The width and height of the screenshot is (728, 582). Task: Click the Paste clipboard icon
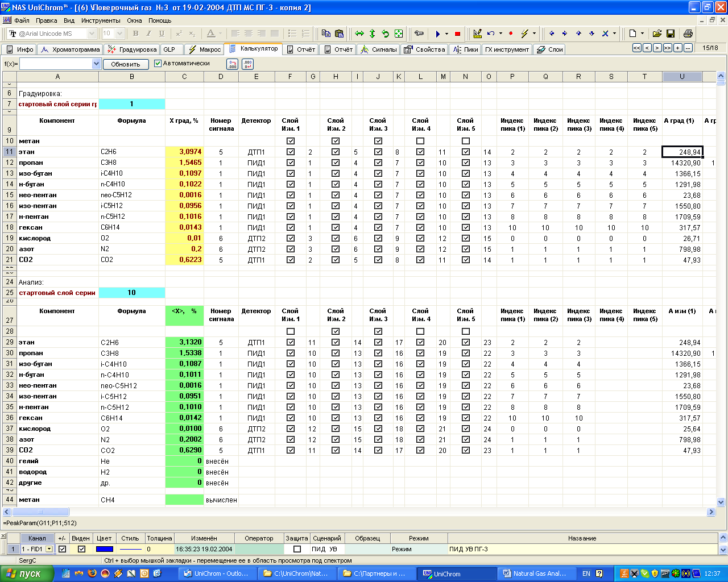pos(340,34)
